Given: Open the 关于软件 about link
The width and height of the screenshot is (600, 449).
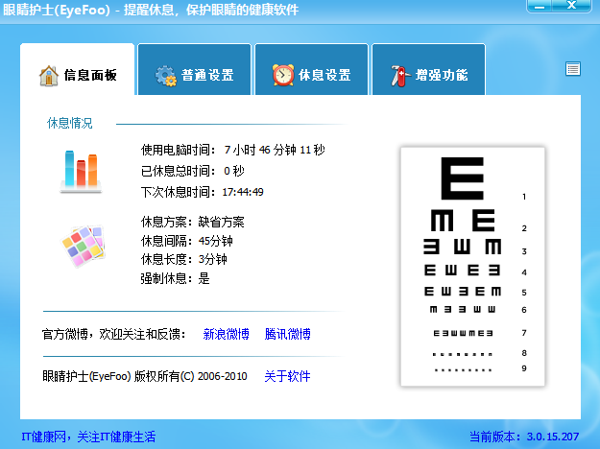Looking at the screenshot, I should 287,376.
